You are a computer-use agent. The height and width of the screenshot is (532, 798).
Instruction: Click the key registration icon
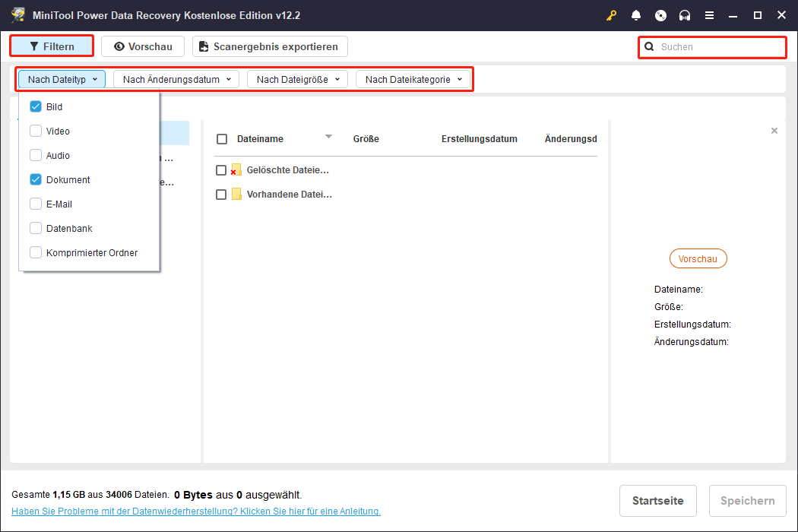tap(611, 15)
